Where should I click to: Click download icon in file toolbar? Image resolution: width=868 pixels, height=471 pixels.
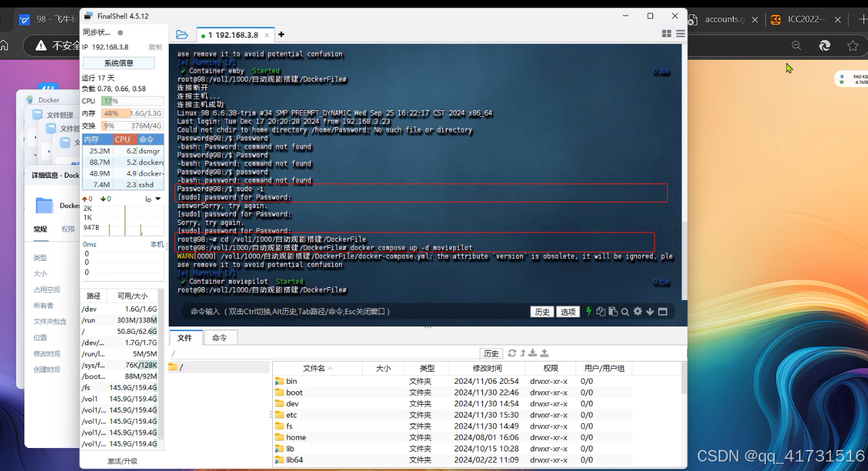click(532, 353)
